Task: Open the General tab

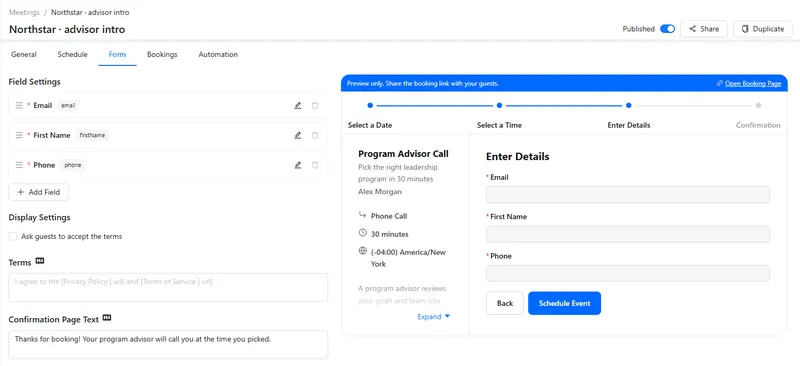Action: (23, 54)
